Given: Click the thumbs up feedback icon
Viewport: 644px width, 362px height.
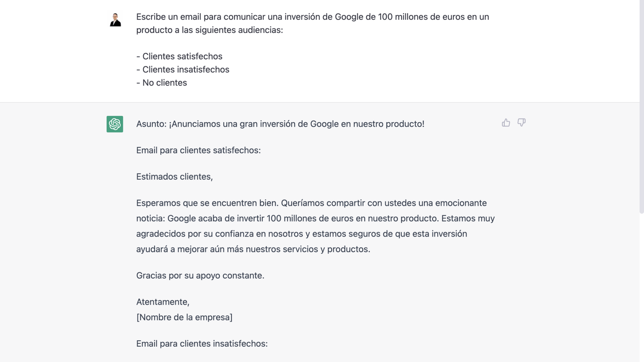Looking at the screenshot, I should pyautogui.click(x=506, y=123).
